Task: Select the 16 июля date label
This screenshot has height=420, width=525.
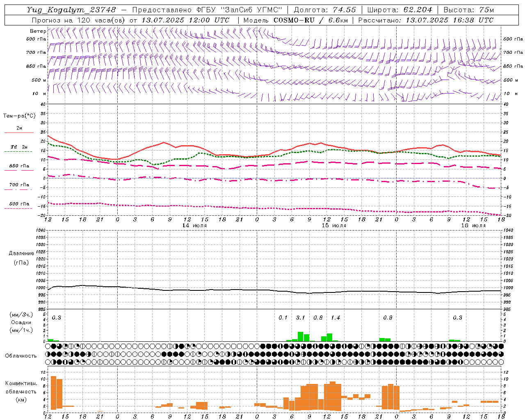Action: click(x=473, y=226)
